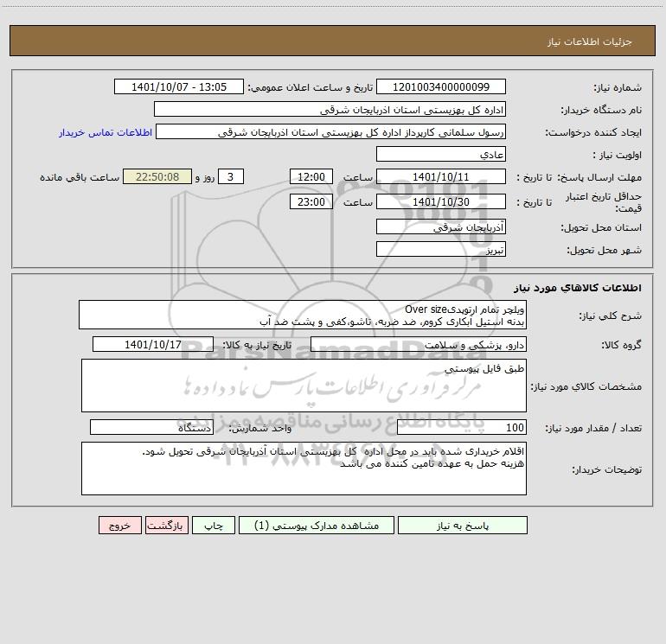666x644 pixels.
Task: Click specifications box طبق فایل پیوستی
Action: pos(304,386)
